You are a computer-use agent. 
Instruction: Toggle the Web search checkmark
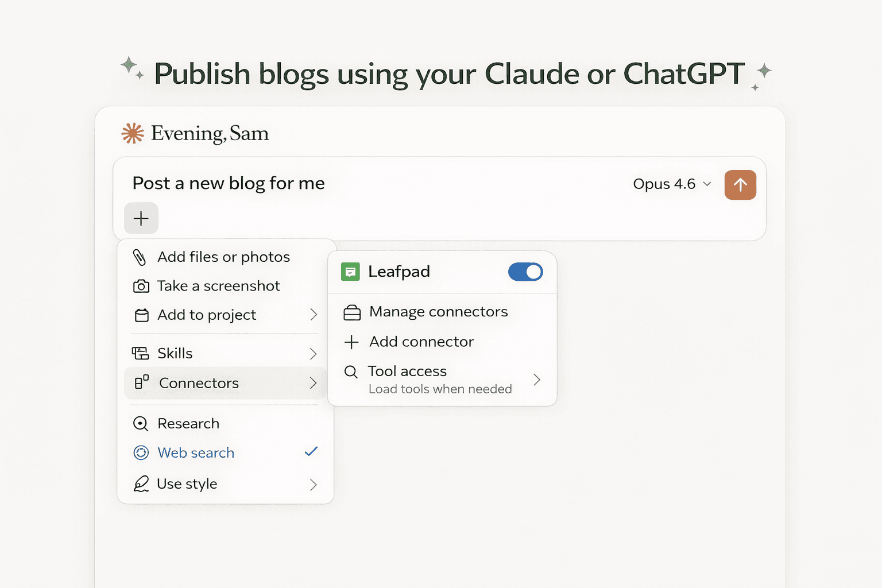pos(311,452)
